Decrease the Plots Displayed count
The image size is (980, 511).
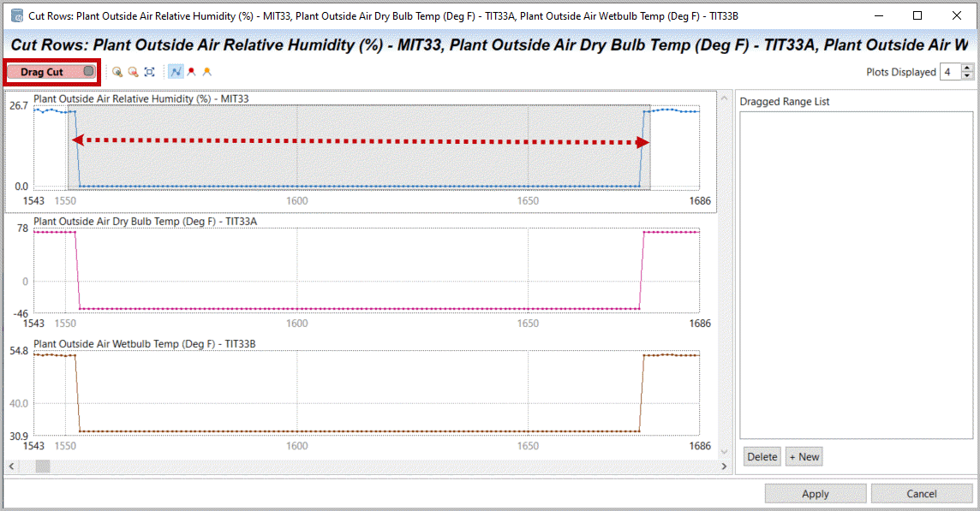pyautogui.click(x=968, y=76)
